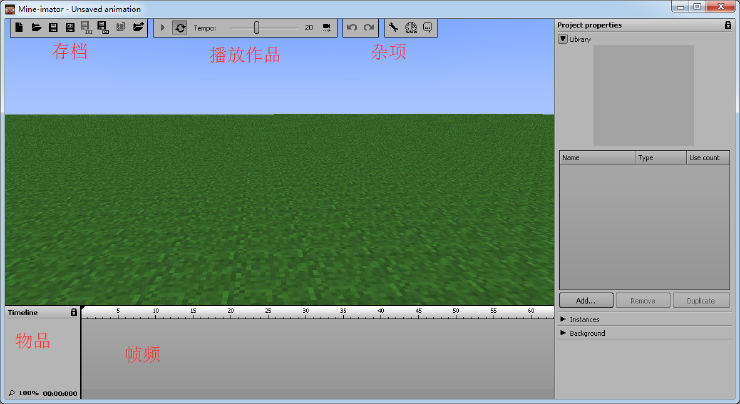Undo the last action
The image size is (740, 404).
[352, 27]
